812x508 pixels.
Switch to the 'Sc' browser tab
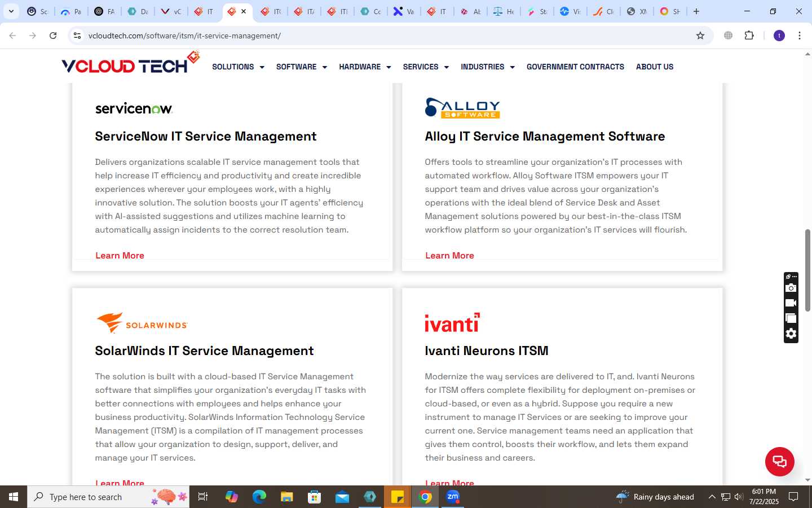pyautogui.click(x=38, y=11)
